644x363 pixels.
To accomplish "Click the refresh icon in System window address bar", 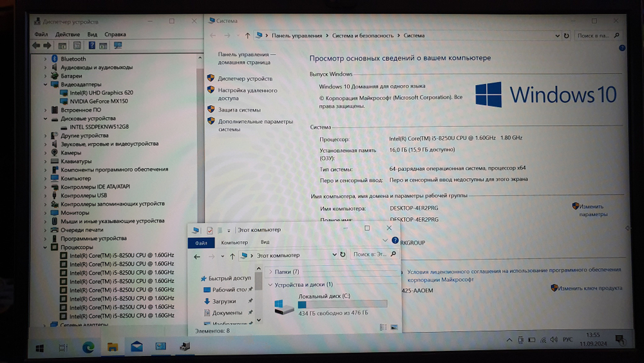I will point(566,35).
